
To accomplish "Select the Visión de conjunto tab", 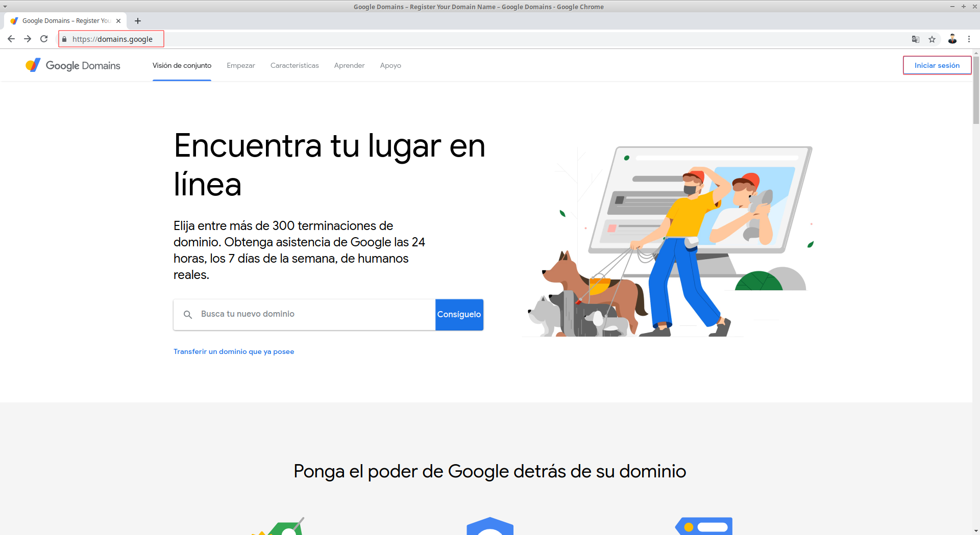I will tap(182, 65).
